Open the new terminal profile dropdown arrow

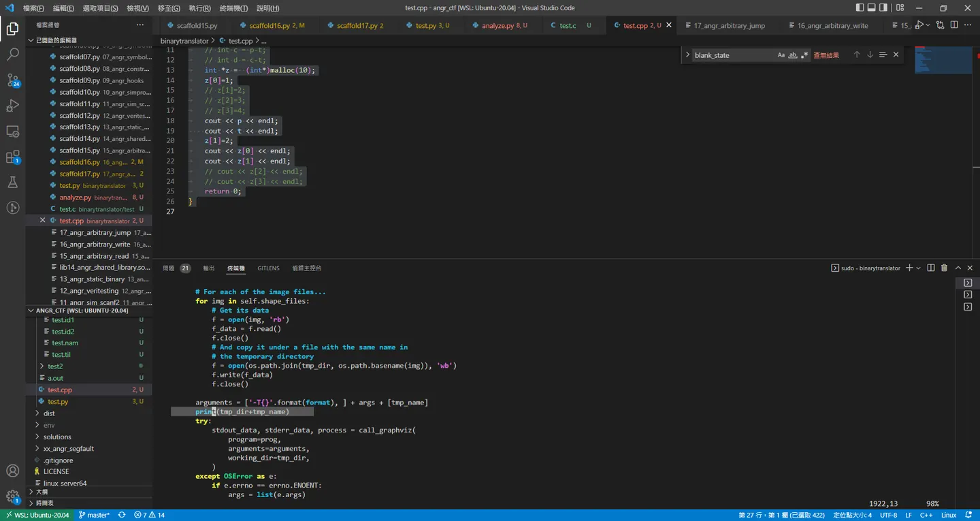tap(919, 268)
